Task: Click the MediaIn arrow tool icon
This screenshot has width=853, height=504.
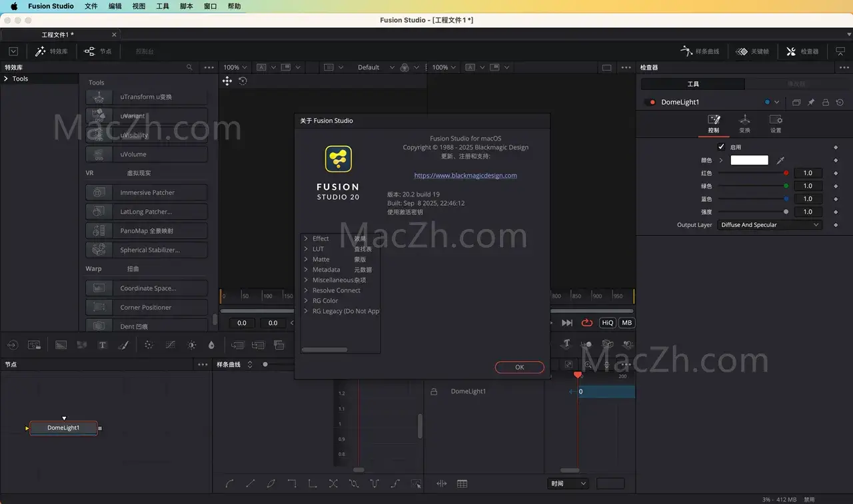Action: 13,345
